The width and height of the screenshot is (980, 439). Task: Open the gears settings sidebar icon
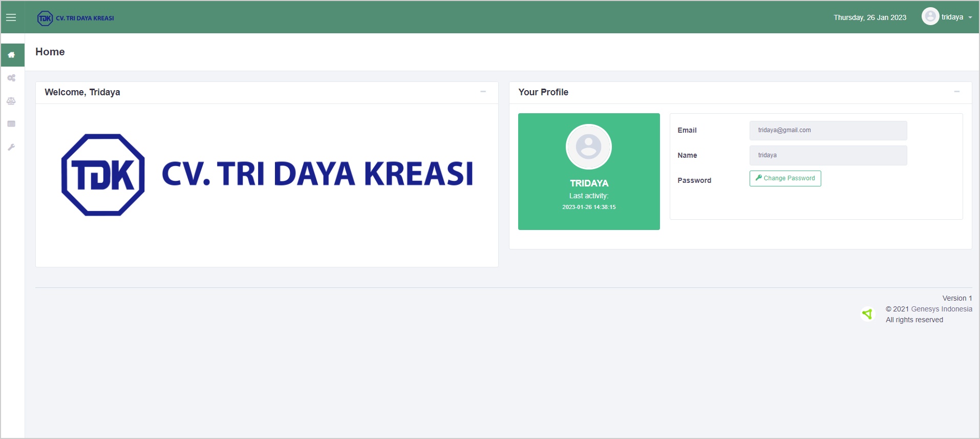[x=11, y=78]
